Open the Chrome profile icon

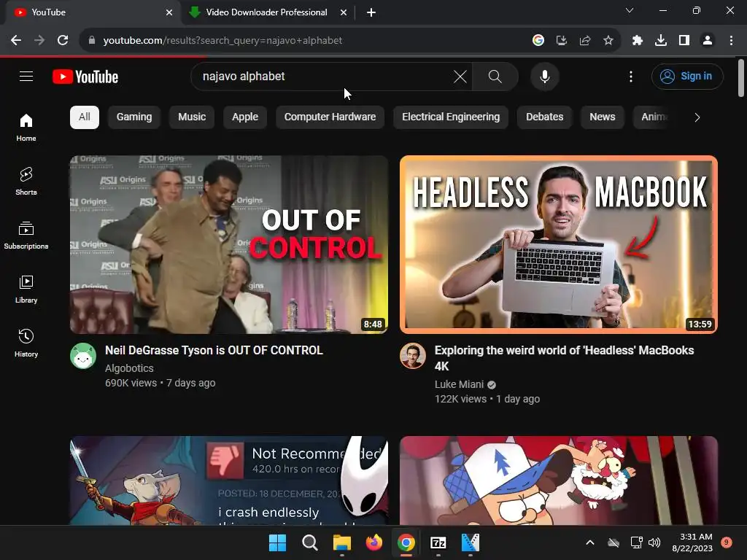click(x=708, y=41)
